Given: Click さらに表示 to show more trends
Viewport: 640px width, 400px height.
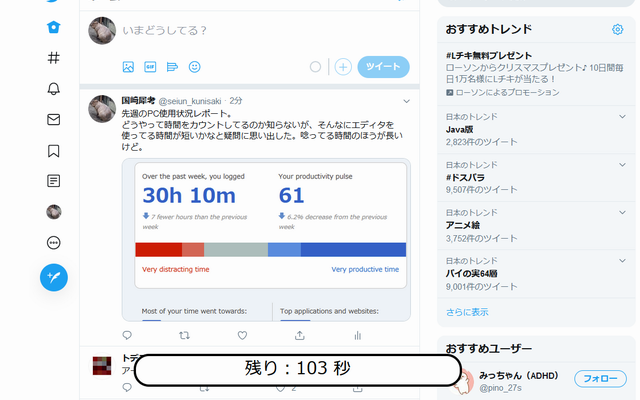Looking at the screenshot, I should coord(467,312).
